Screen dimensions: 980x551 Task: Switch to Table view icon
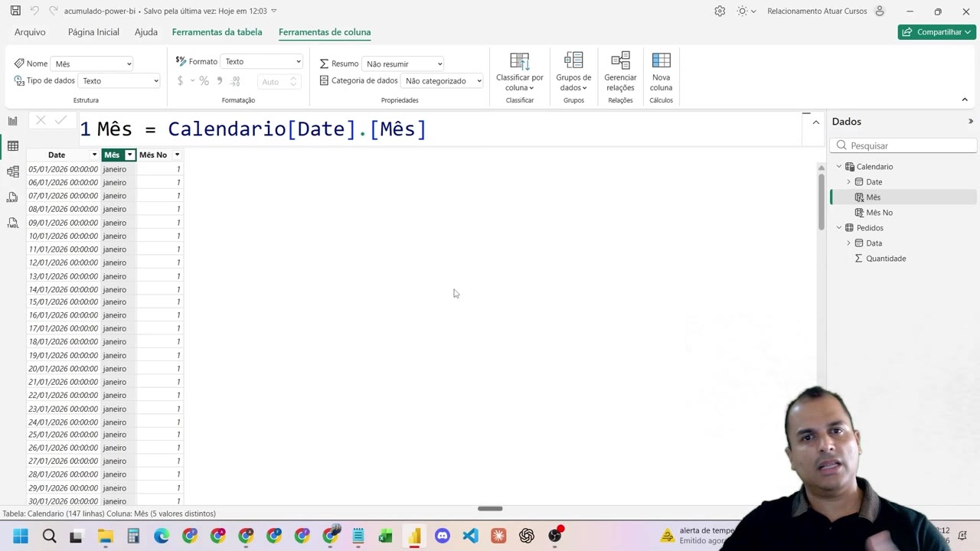click(12, 146)
